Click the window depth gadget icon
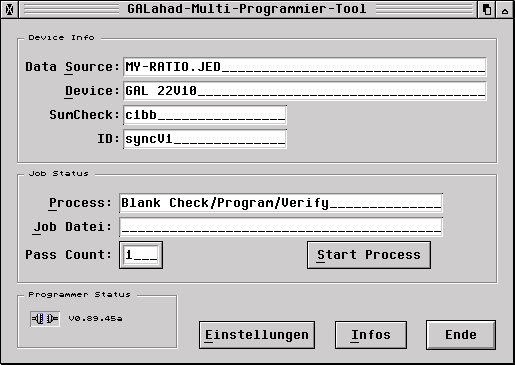515x365 pixels. 487,9
